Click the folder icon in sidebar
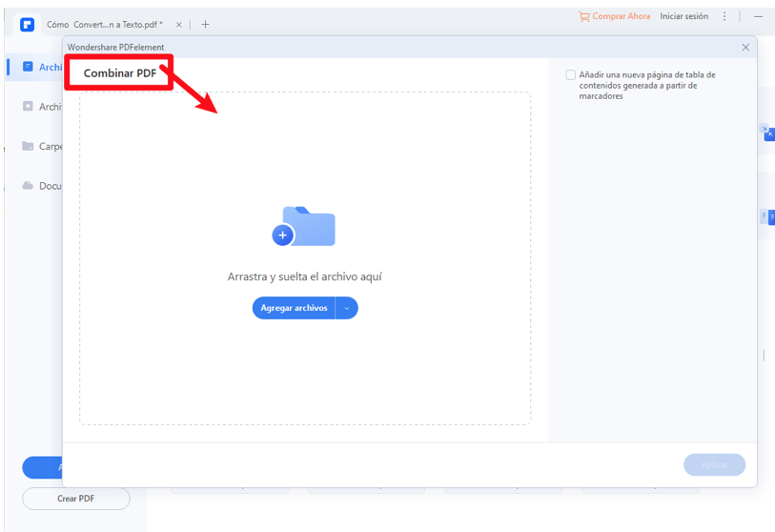 click(28, 145)
